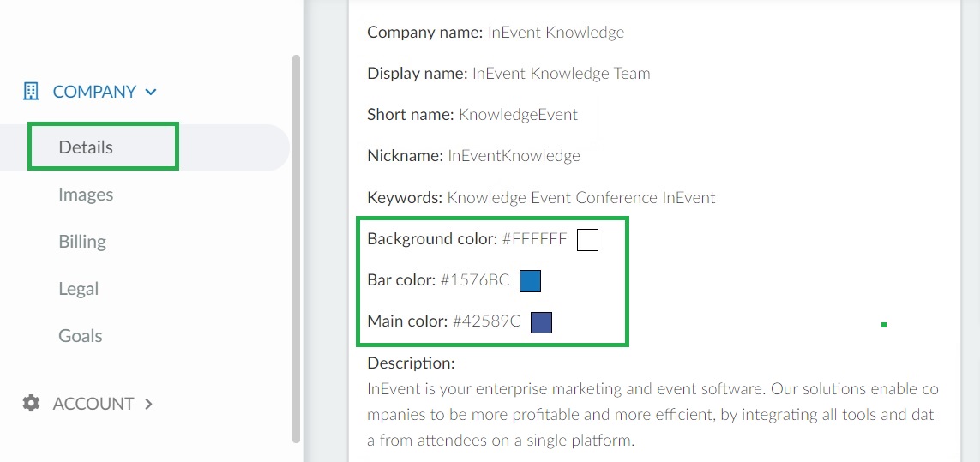The height and width of the screenshot is (462, 980).
Task: Click the hex code #42589C
Action: point(486,322)
